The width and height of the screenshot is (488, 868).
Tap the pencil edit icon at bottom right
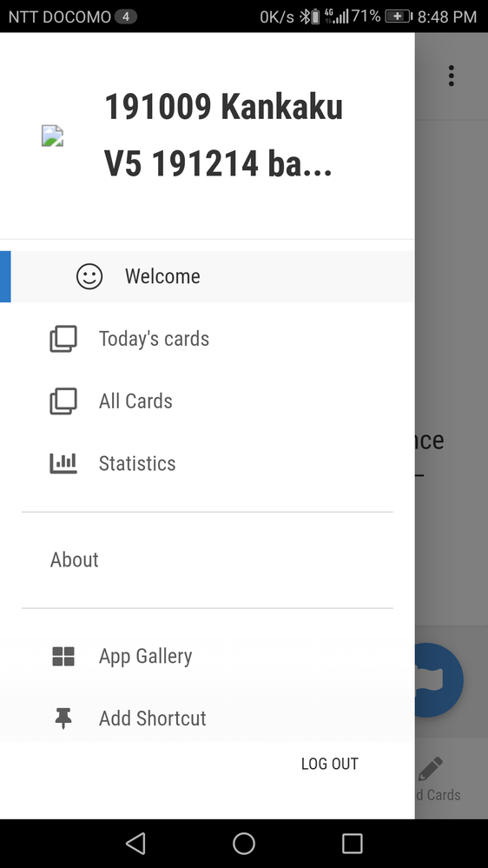[x=431, y=768]
